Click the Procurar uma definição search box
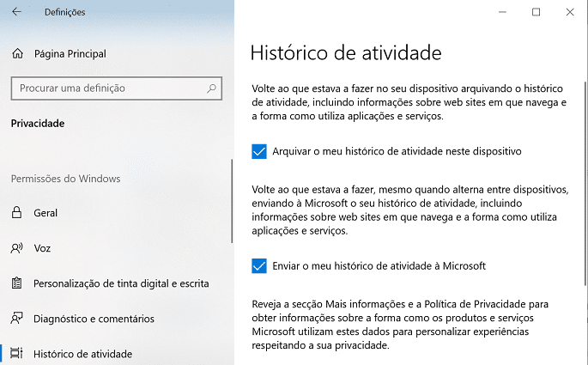This screenshot has width=588, height=365. click(116, 88)
